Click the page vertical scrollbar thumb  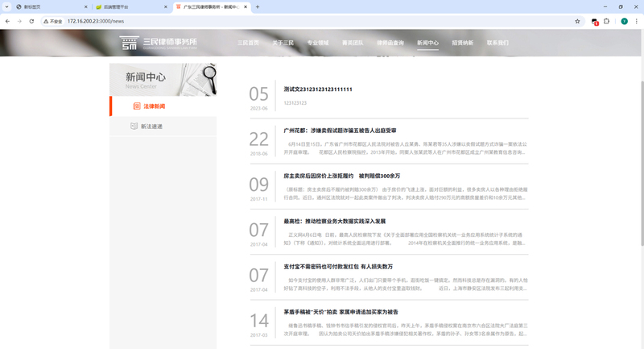pyautogui.click(x=642, y=164)
